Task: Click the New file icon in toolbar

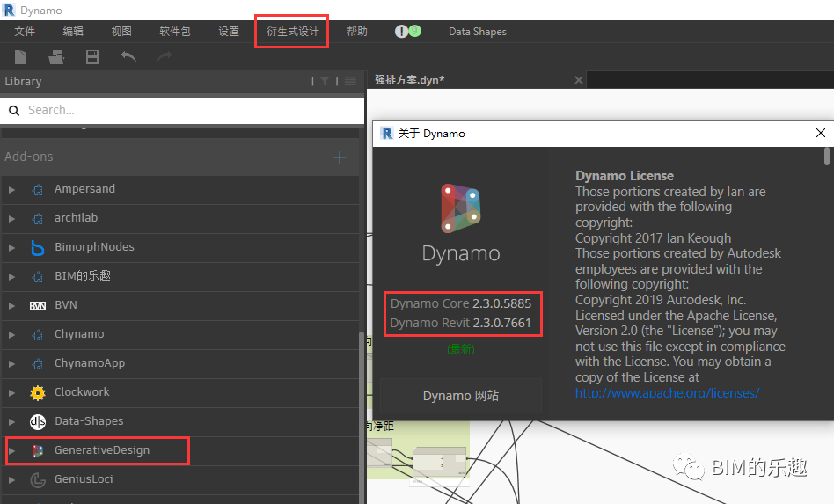Action: click(x=21, y=57)
